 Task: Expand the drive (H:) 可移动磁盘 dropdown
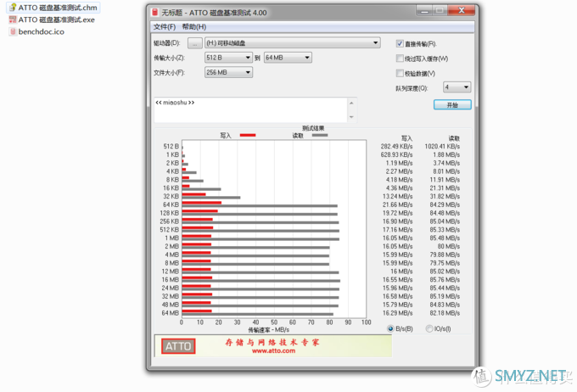coord(293,43)
